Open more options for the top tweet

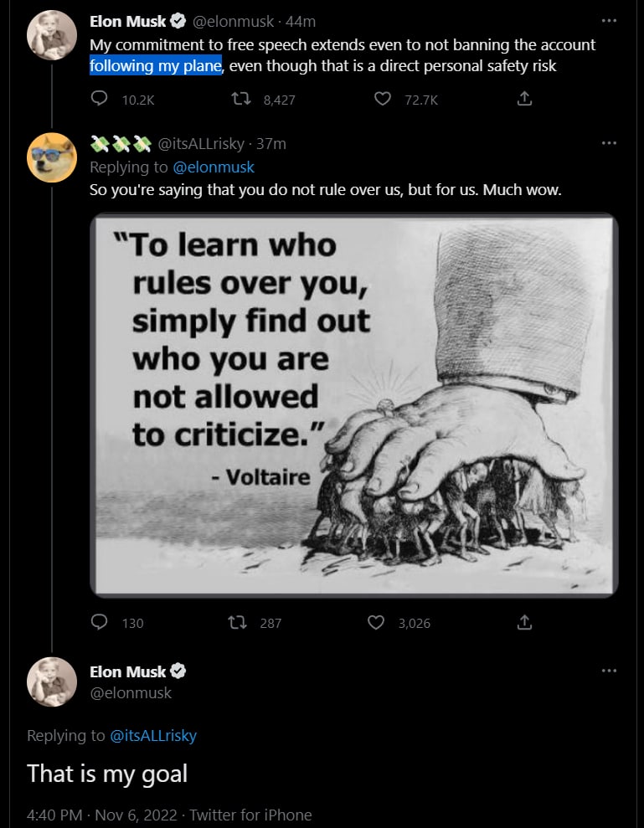pos(609,20)
